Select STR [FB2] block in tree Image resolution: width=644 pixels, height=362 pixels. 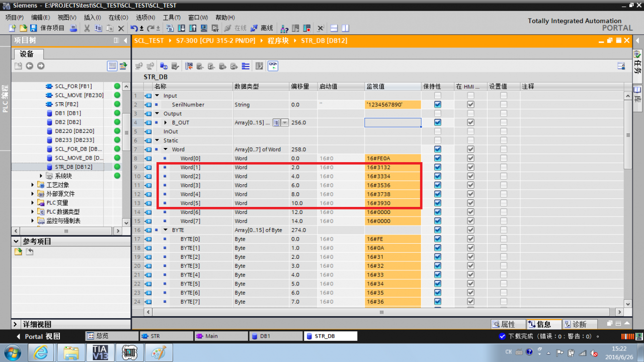click(x=66, y=104)
